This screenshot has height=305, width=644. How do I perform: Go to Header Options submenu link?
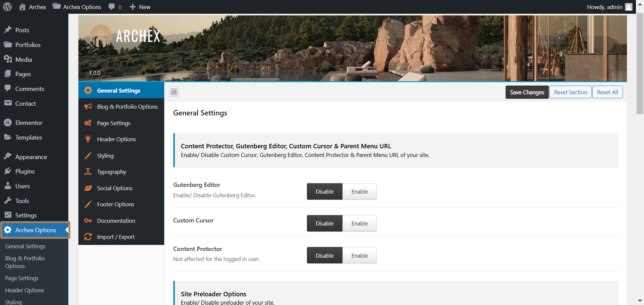tap(24, 290)
